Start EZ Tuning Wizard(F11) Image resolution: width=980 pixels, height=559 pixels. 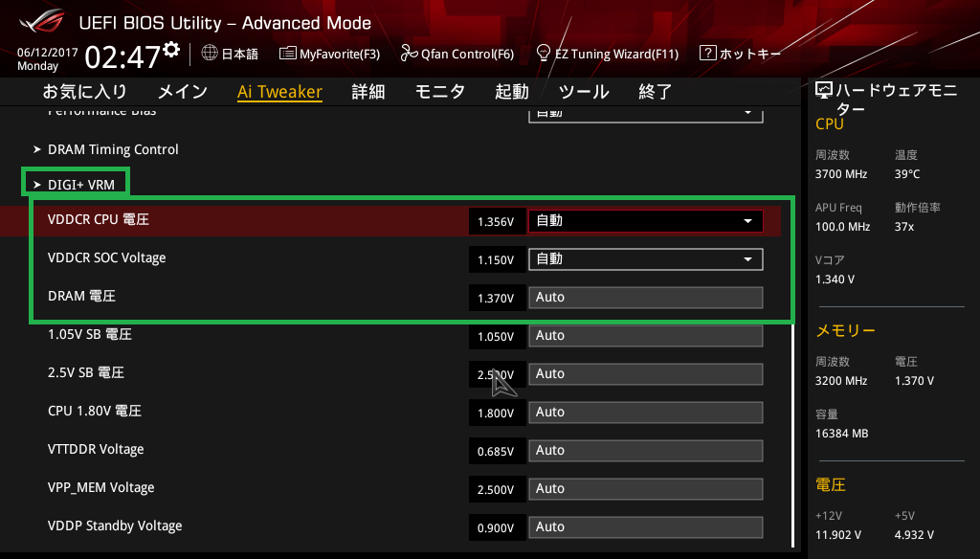point(617,54)
